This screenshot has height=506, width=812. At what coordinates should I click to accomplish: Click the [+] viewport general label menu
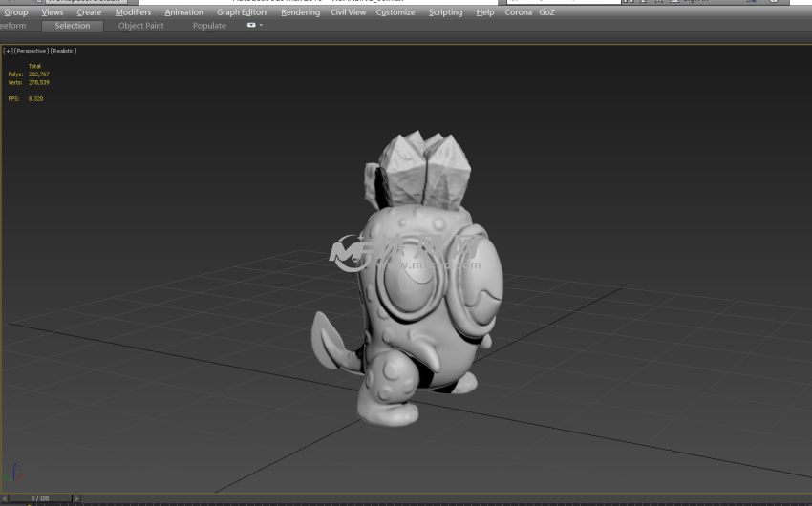(9, 51)
